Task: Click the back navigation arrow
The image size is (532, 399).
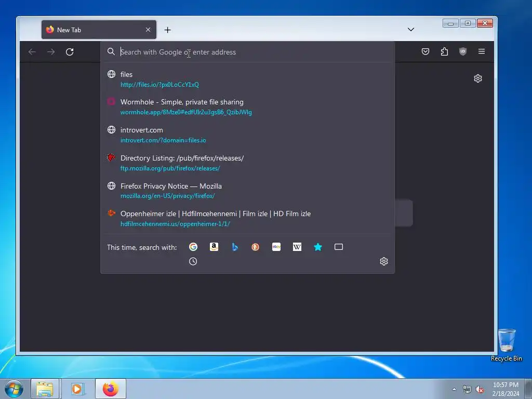Action: 32,52
